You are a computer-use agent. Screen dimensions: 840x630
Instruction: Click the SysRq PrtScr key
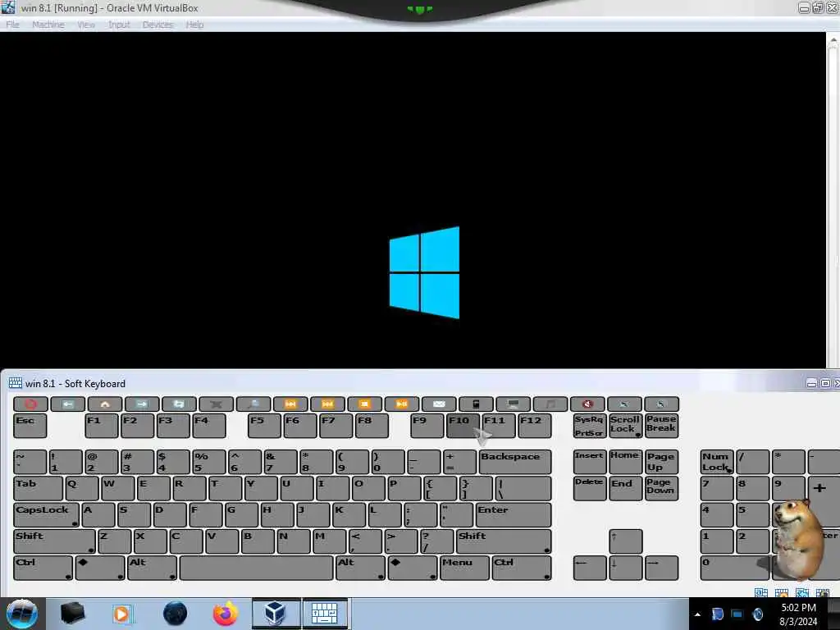(589, 426)
